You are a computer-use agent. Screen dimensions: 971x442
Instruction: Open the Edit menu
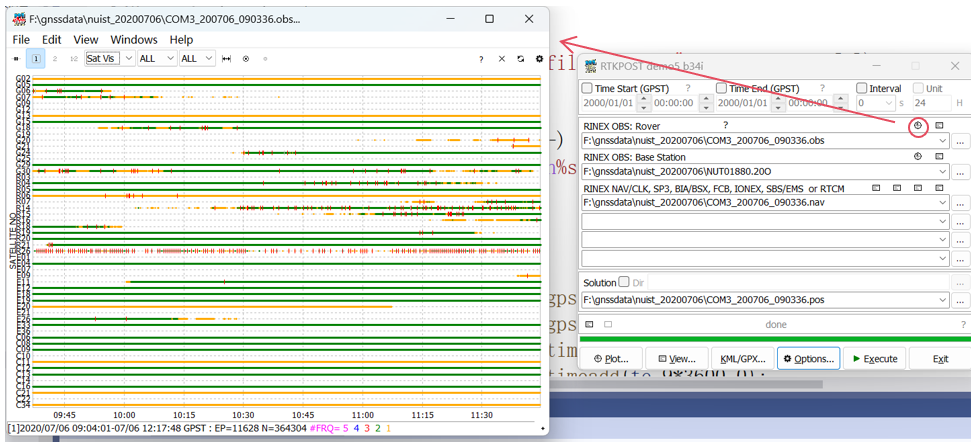(51, 40)
